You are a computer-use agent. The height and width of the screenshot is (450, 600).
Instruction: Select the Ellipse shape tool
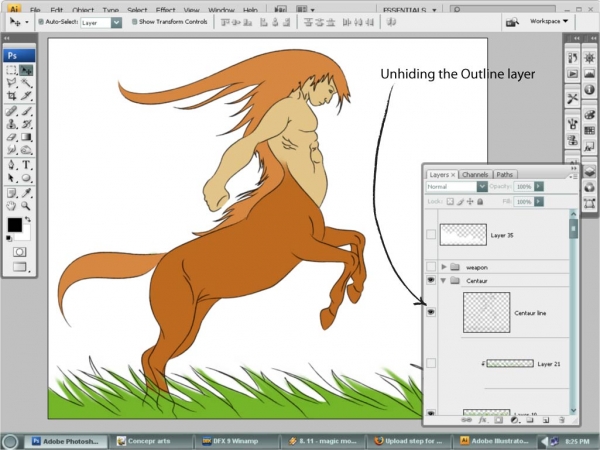pyautogui.click(x=26, y=178)
